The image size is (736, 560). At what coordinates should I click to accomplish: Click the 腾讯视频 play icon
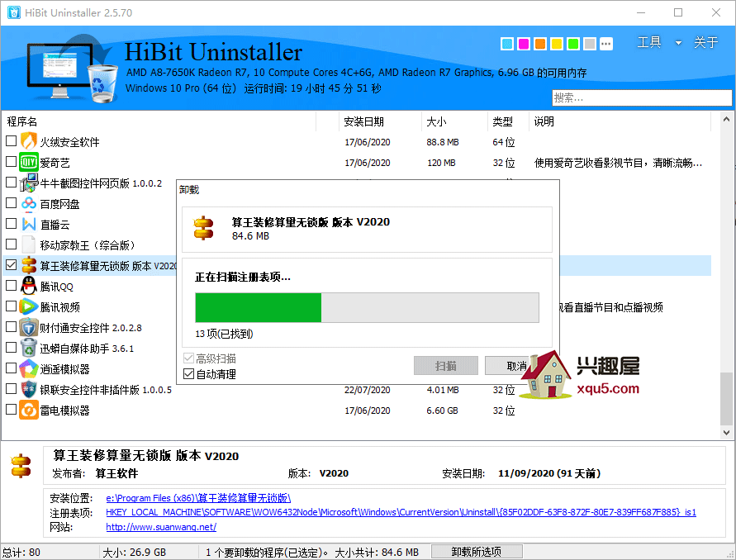(29, 307)
